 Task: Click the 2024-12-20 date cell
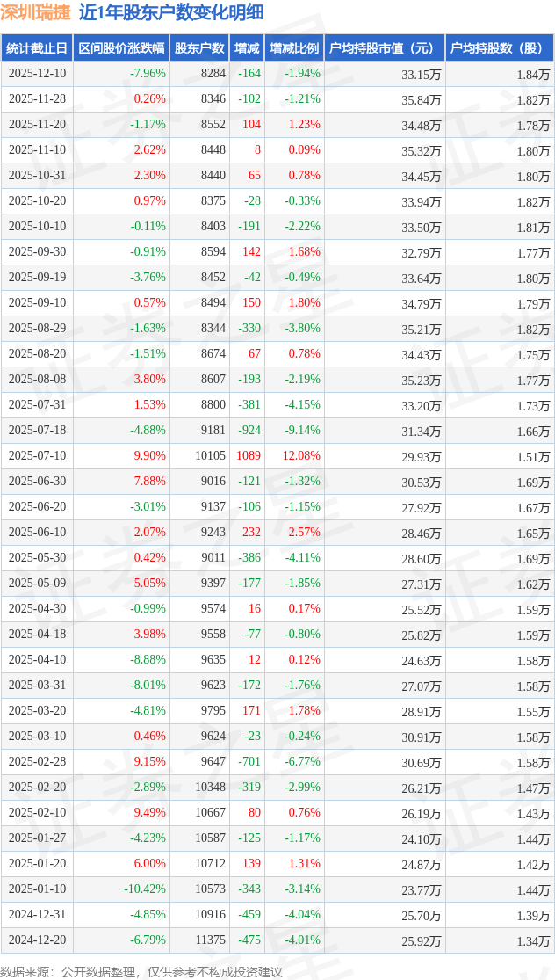[x=37, y=940]
